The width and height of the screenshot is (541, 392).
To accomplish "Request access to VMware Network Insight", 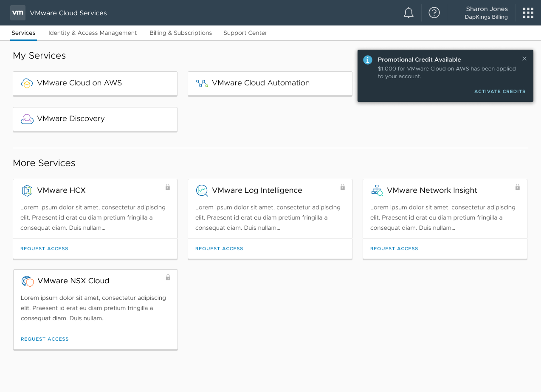I will [394, 248].
